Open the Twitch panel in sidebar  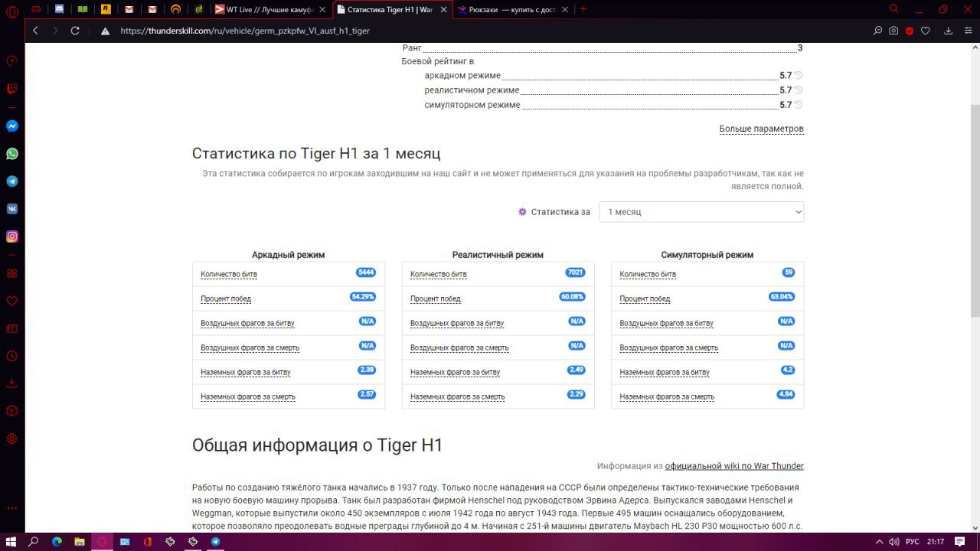[x=12, y=88]
